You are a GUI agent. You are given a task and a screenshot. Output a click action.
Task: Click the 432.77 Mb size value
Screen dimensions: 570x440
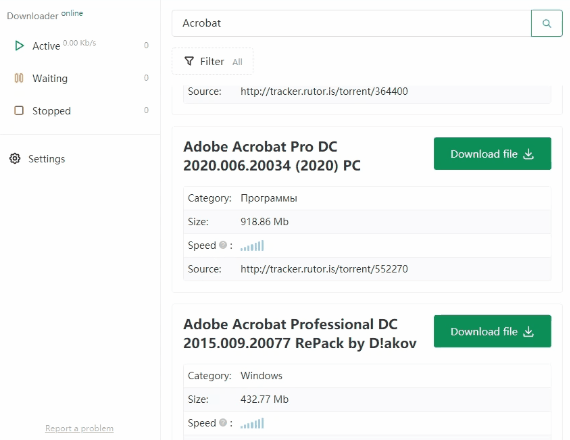tap(264, 399)
